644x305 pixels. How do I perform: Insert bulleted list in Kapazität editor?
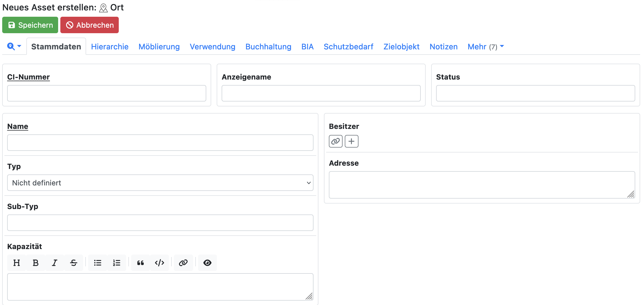click(x=98, y=263)
